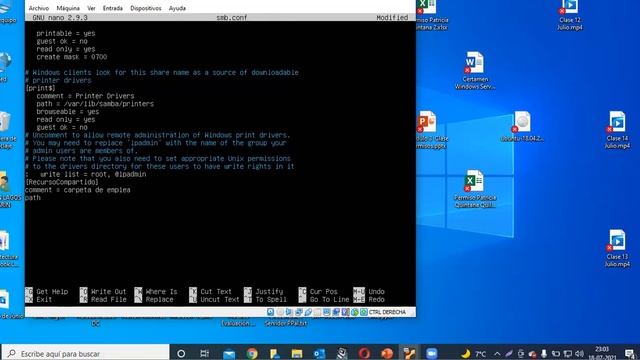Open Cortana from the taskbar
This screenshot has width=640, height=360.
[x=181, y=353]
